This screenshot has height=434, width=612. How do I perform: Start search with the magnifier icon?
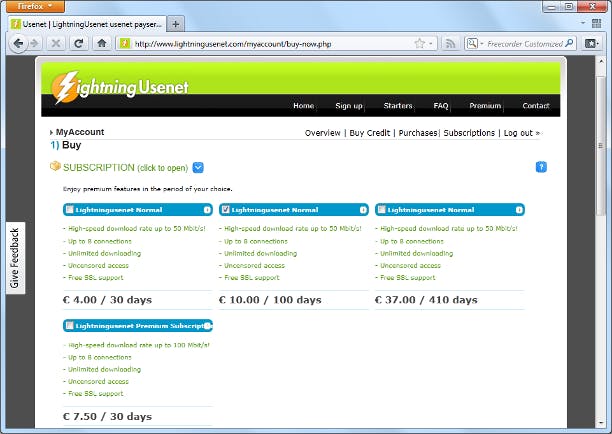pyautogui.click(x=569, y=43)
